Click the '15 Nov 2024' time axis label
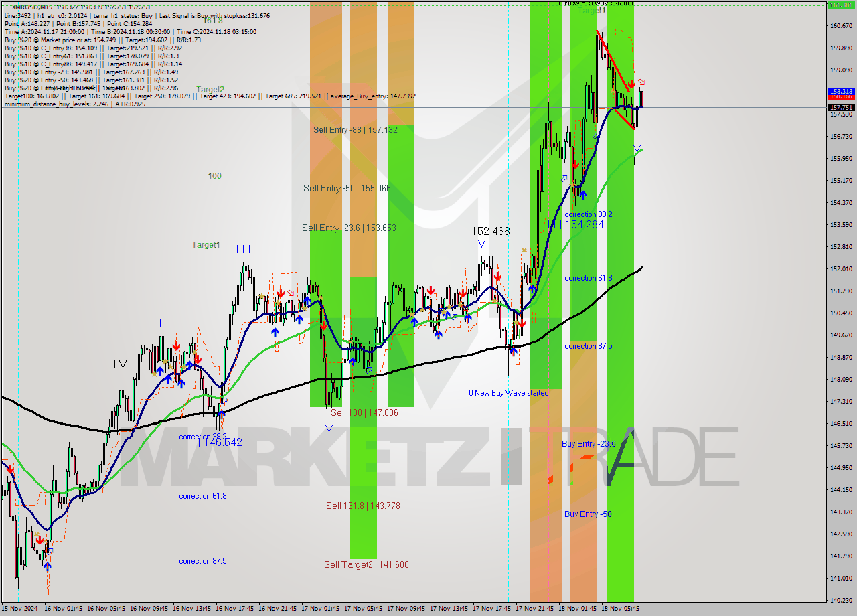This screenshot has height=616, width=857. (x=19, y=609)
